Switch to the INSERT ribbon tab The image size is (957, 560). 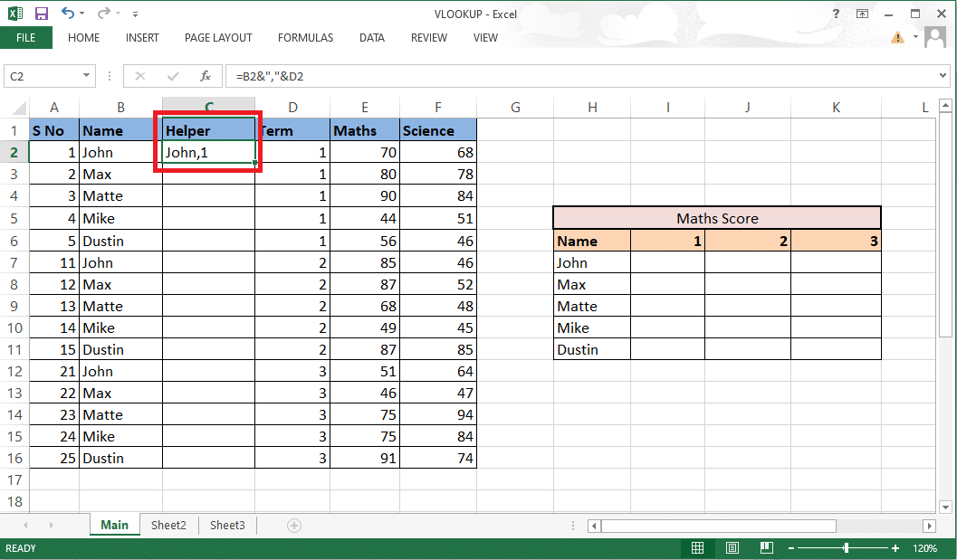[142, 38]
